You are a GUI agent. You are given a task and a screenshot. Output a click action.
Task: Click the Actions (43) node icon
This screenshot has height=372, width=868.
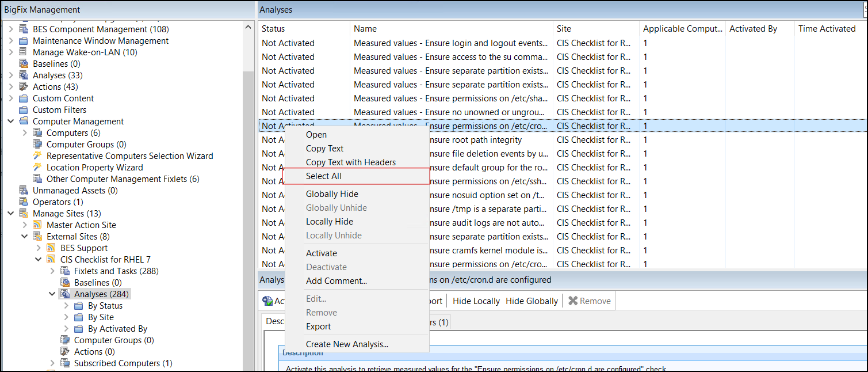pos(24,87)
